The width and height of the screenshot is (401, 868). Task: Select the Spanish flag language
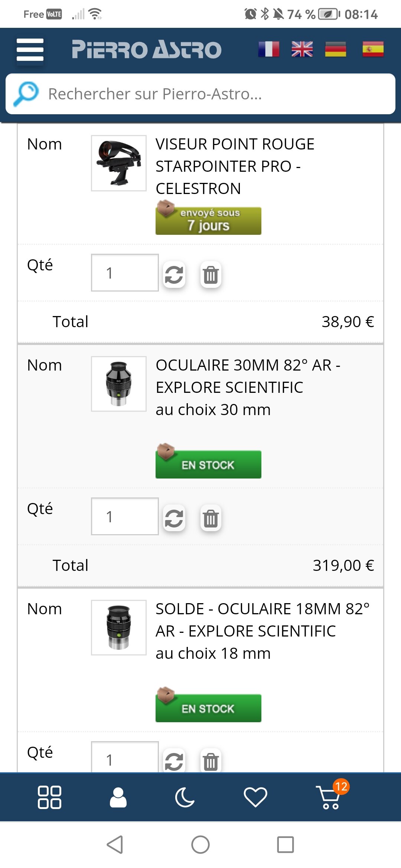373,49
